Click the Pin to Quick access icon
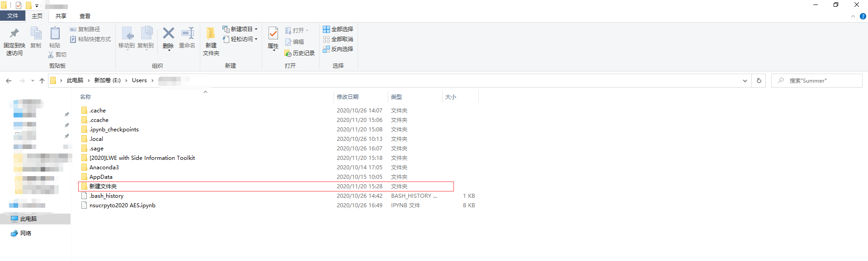This screenshot has width=868, height=261. [14, 33]
